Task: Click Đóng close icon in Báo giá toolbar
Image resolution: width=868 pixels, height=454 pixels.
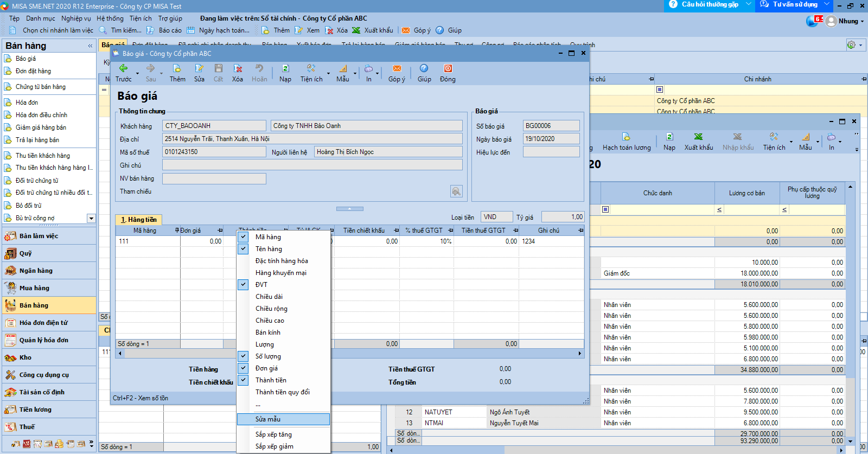Action: tap(448, 68)
